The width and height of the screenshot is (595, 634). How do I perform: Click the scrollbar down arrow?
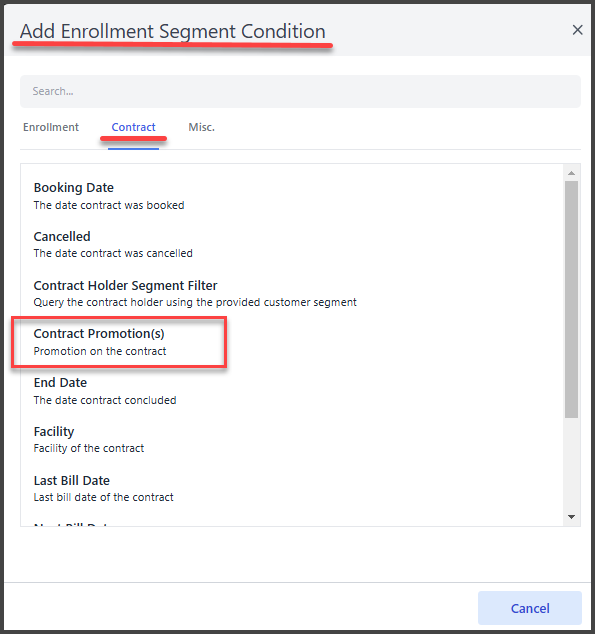pyautogui.click(x=571, y=517)
